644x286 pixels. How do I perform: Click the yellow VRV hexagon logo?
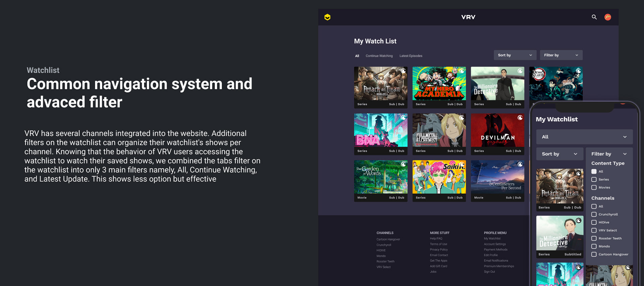(x=327, y=17)
